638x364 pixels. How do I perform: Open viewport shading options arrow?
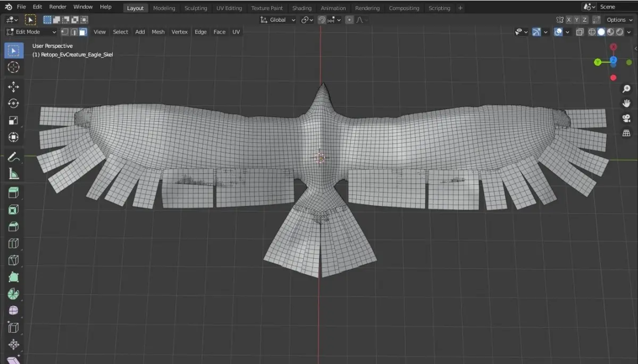[630, 32]
